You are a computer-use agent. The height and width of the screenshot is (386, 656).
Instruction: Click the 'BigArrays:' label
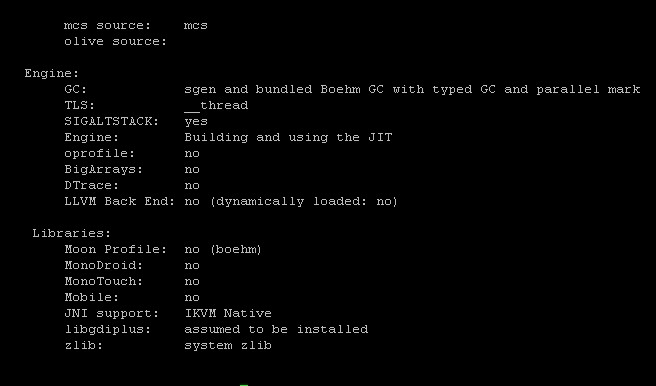(103, 169)
